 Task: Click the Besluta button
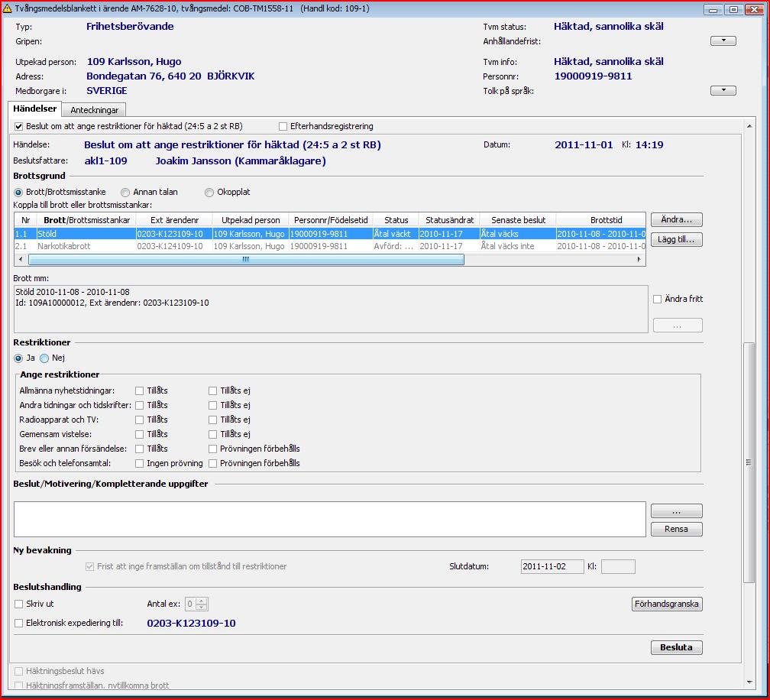click(676, 647)
